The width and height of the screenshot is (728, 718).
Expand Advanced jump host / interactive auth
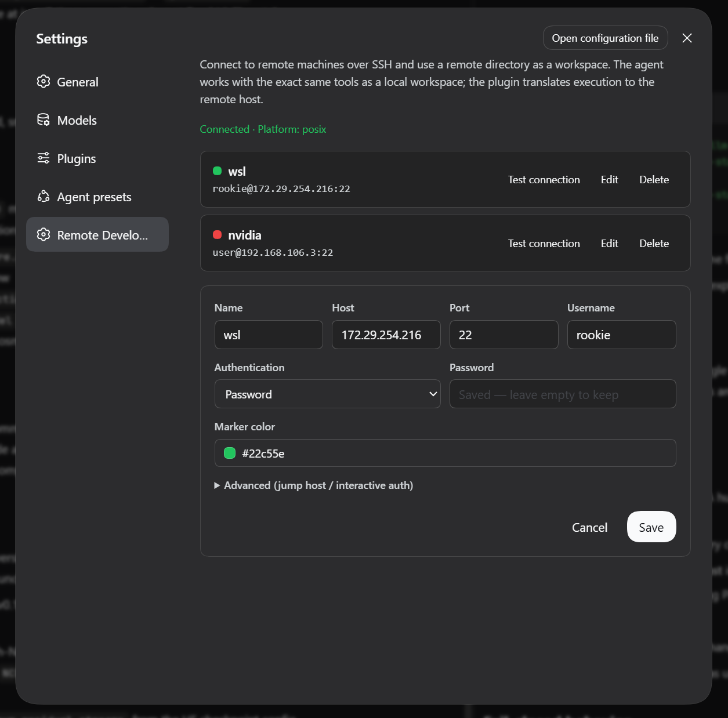pyautogui.click(x=314, y=485)
